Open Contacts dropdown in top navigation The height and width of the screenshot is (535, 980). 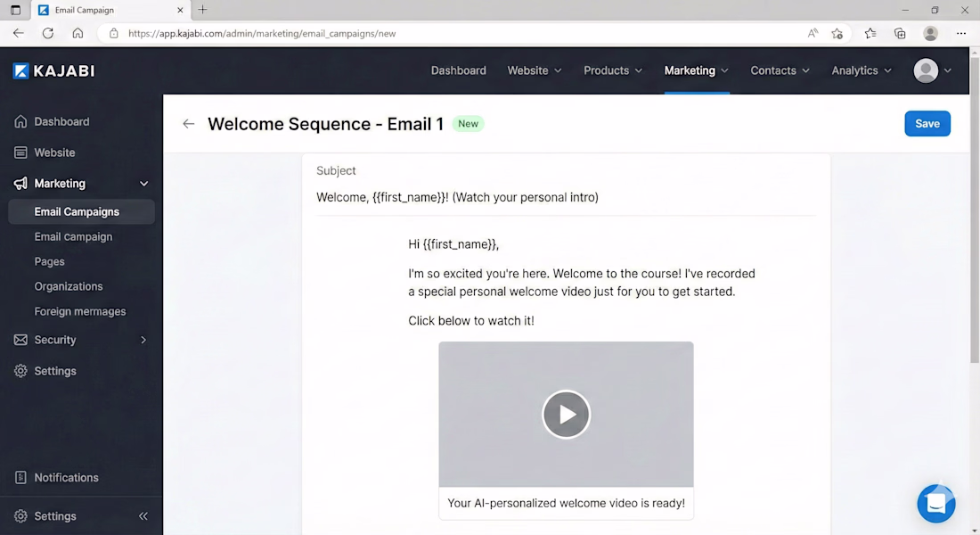(780, 70)
